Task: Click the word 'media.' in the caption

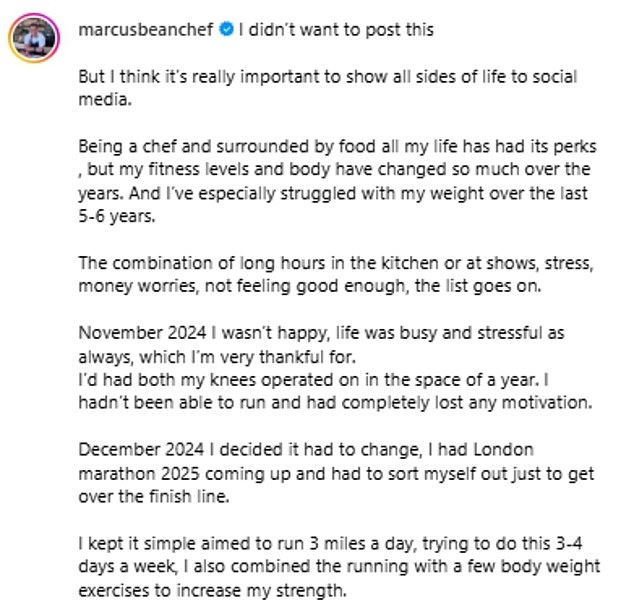Action: point(105,99)
